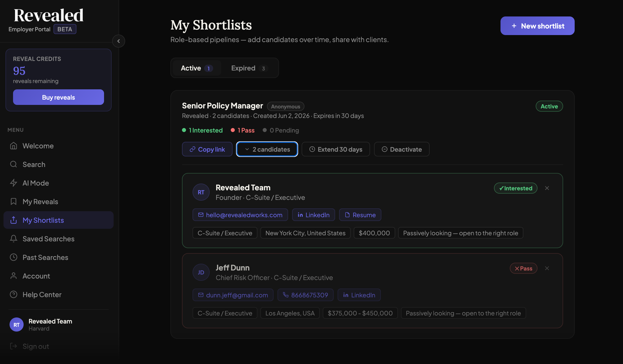Click the Interested status badge

point(516,188)
